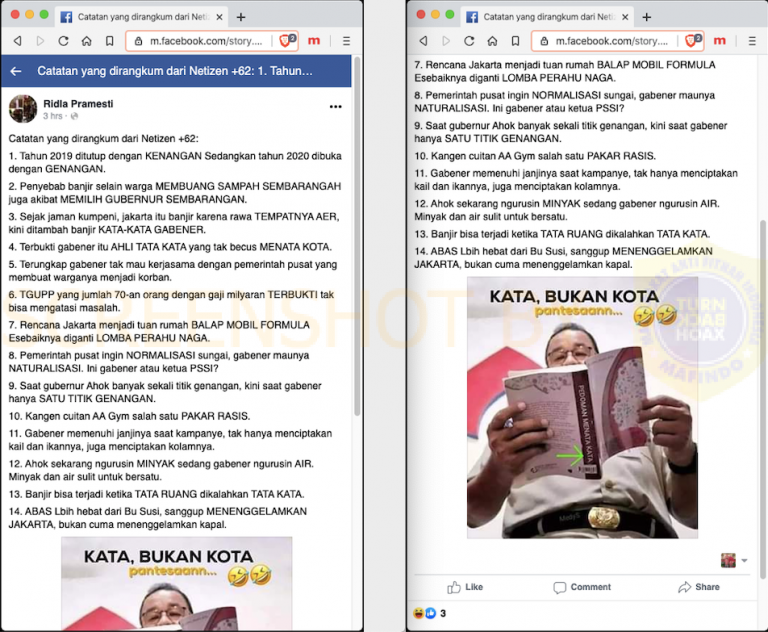Click the red m extension icon in the right browser
The image size is (768, 632).
[x=720, y=41]
